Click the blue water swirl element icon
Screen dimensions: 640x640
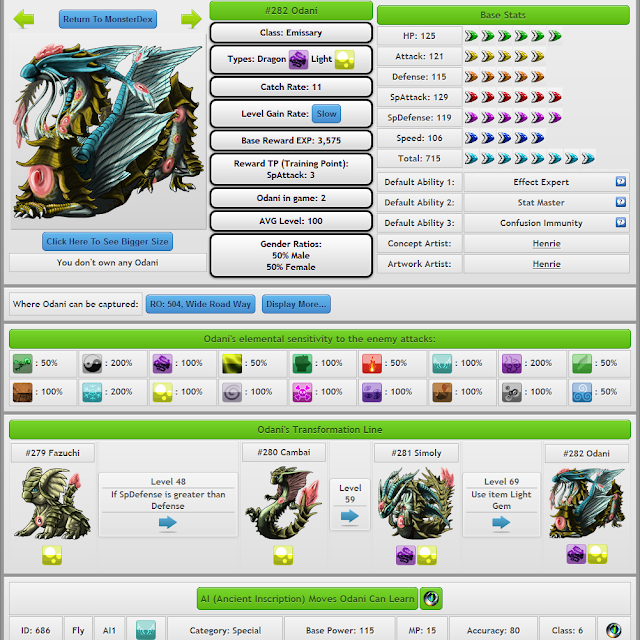582,392
